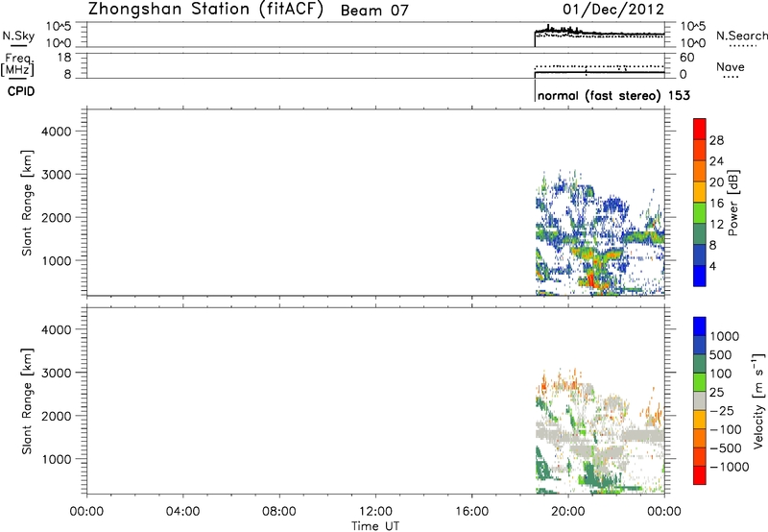Select the CPID label
The image size is (768, 532).
pos(21,91)
